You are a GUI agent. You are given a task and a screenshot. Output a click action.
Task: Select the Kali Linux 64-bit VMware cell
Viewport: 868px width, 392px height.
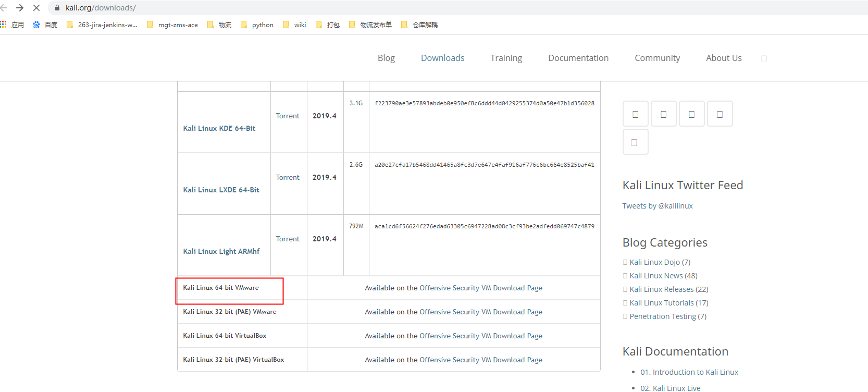(242, 288)
